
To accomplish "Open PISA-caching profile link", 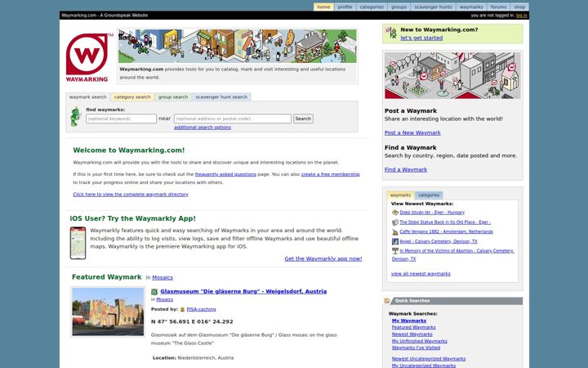I will [201, 309].
